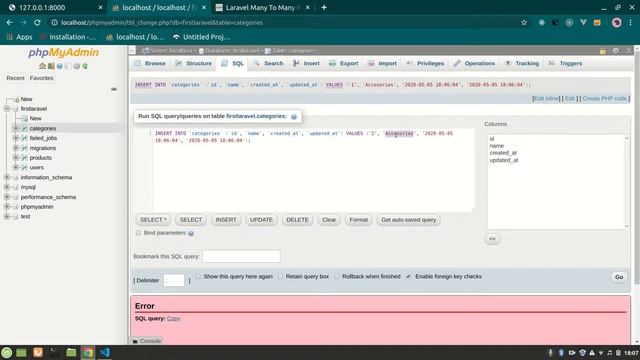The width and height of the screenshot is (640, 360).
Task: Switch to the Browse tab
Action: [x=150, y=63]
